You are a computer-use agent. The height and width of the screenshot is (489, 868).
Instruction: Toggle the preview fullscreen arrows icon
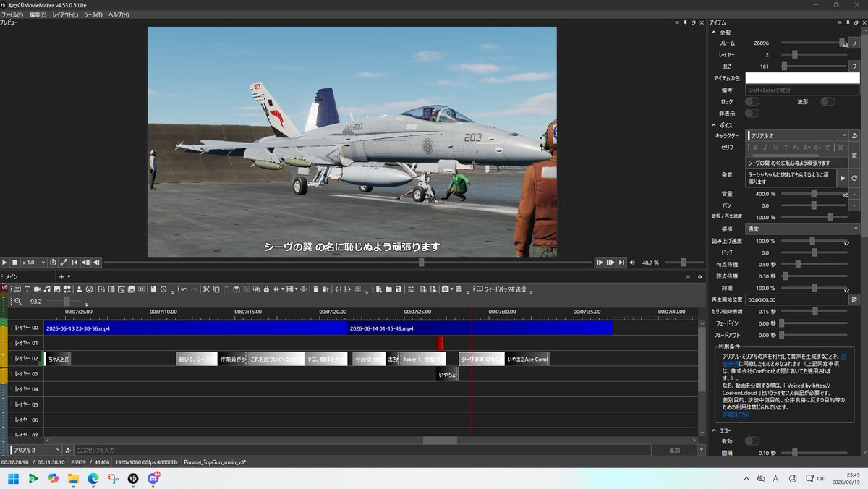point(64,262)
